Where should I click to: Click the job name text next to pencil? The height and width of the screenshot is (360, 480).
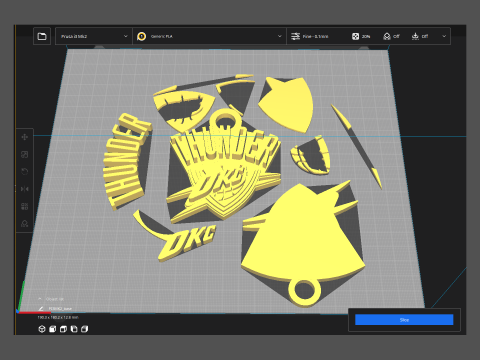[60, 309]
